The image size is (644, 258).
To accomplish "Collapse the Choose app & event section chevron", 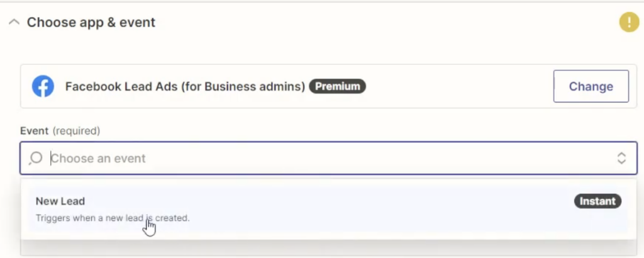I will tap(13, 23).
